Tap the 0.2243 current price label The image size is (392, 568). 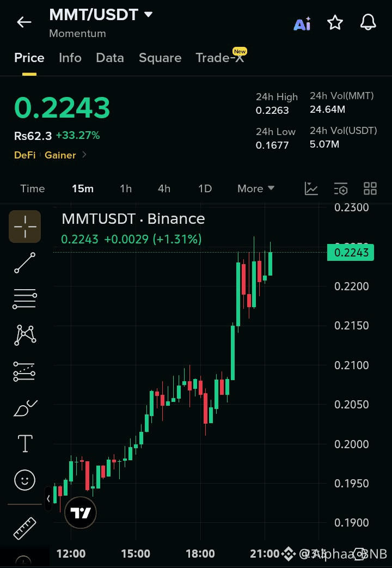351,253
